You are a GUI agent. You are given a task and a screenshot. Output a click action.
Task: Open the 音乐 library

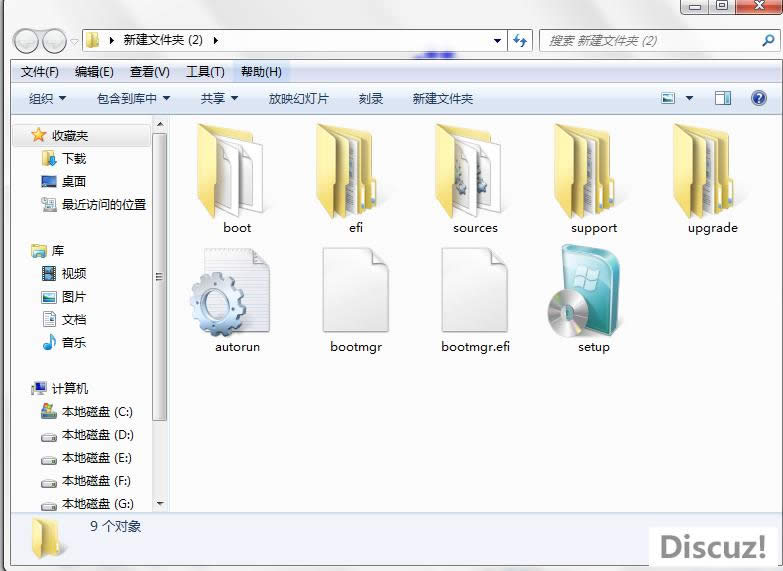(63, 342)
